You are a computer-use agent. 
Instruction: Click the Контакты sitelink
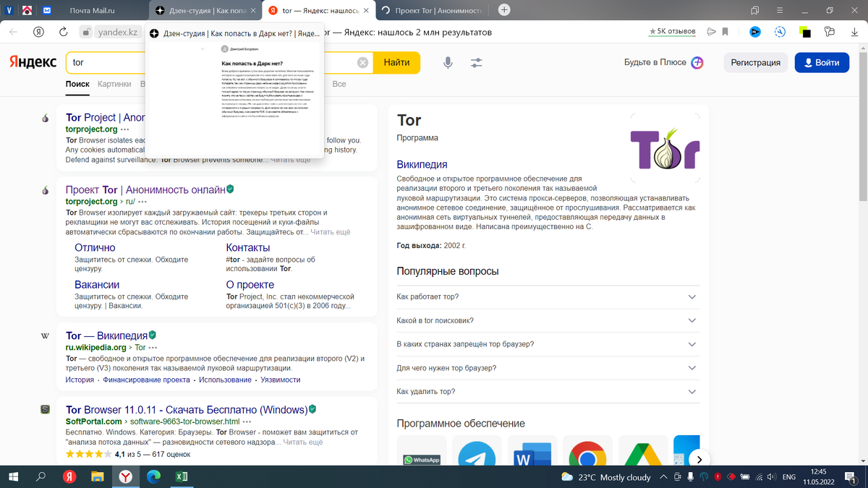coord(248,248)
